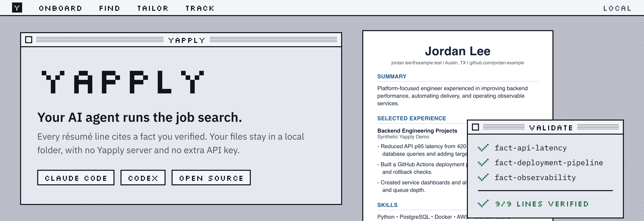644x221 pixels.
Task: Click the check mark beside 9/9 LINES VERIFIED
Action: point(483,203)
